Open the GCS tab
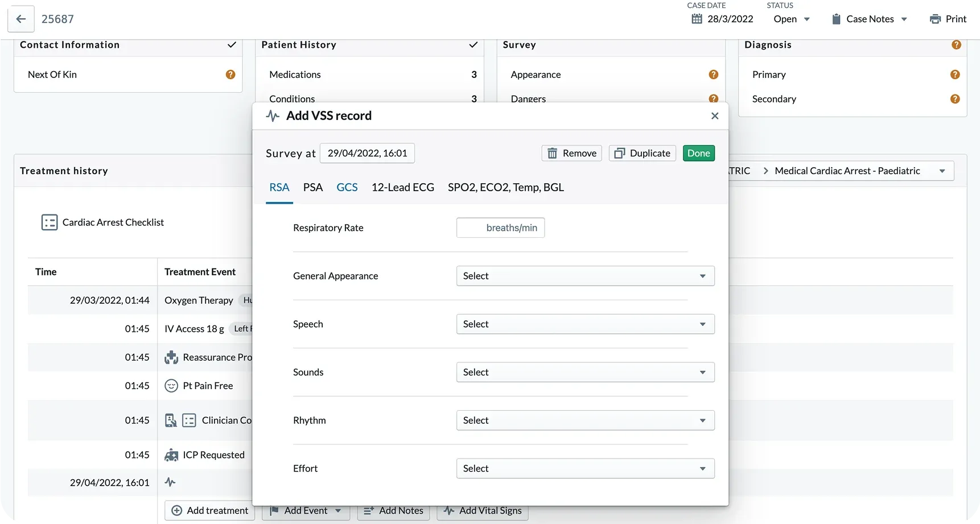This screenshot has height=524, width=980. pyautogui.click(x=347, y=187)
